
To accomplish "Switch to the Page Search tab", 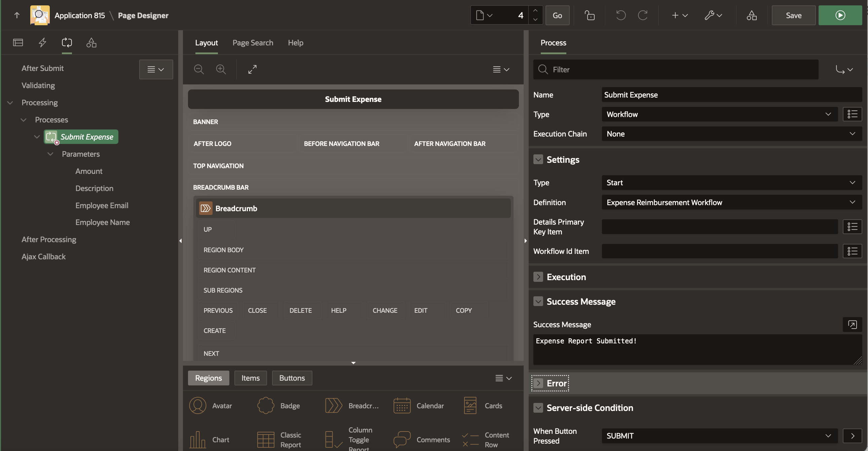I will coord(253,43).
